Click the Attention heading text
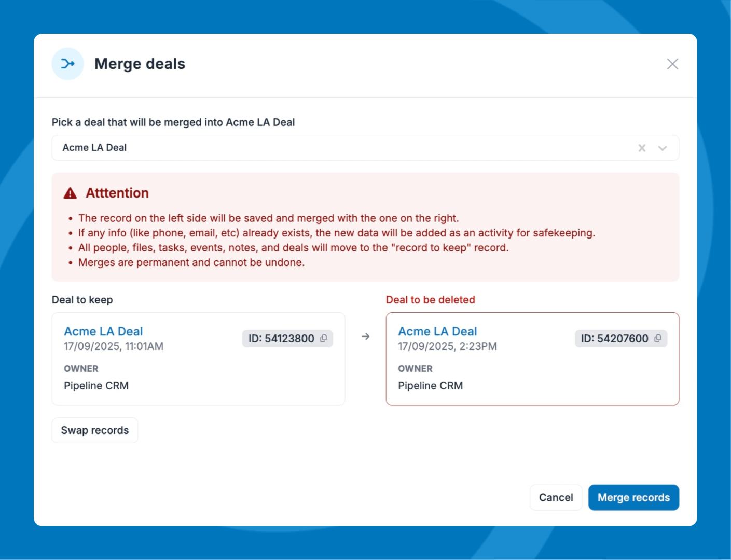This screenshot has width=731, height=560. (x=117, y=193)
